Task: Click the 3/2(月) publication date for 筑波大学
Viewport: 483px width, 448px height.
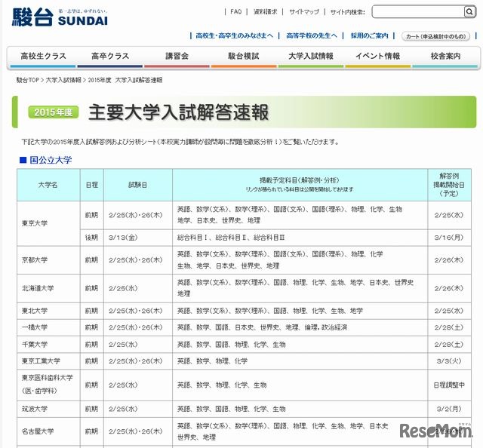Action: coord(449,410)
